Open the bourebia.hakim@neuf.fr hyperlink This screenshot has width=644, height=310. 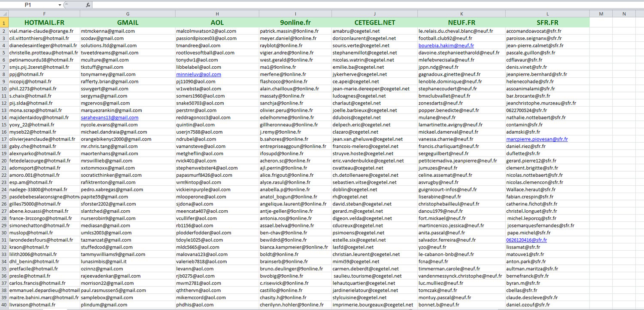tap(446, 46)
